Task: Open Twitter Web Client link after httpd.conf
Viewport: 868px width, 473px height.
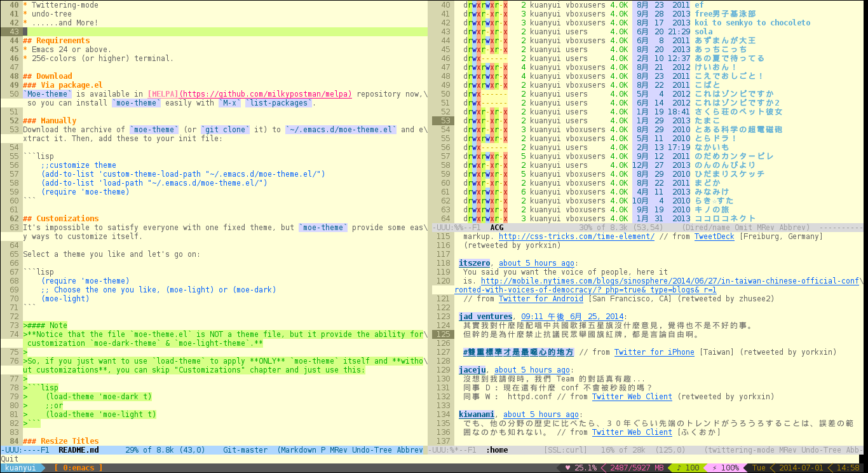Action: (632, 397)
